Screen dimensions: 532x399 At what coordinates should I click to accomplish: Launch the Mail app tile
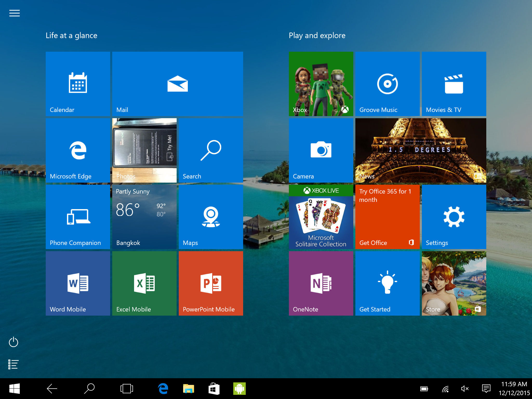[x=177, y=84]
